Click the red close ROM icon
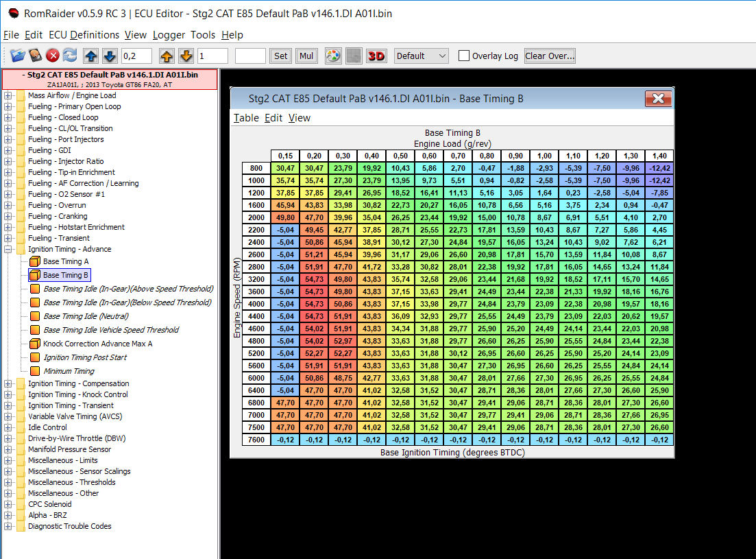 [53, 56]
